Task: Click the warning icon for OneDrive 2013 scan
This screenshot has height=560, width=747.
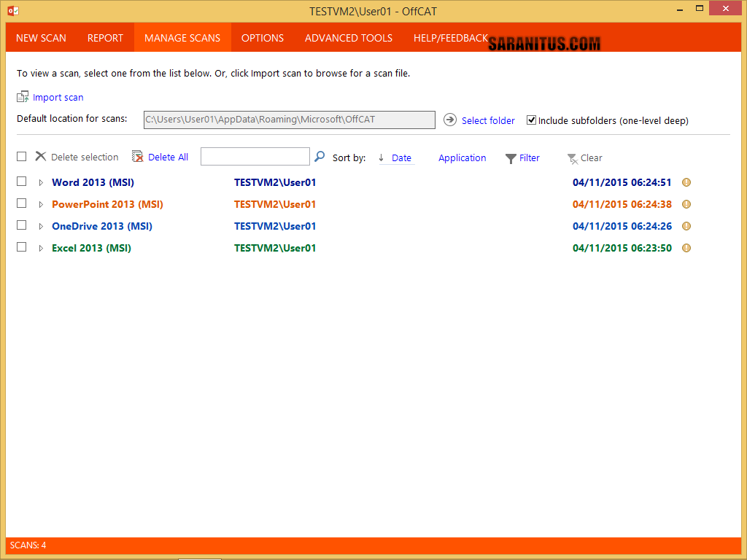Action: point(686,226)
